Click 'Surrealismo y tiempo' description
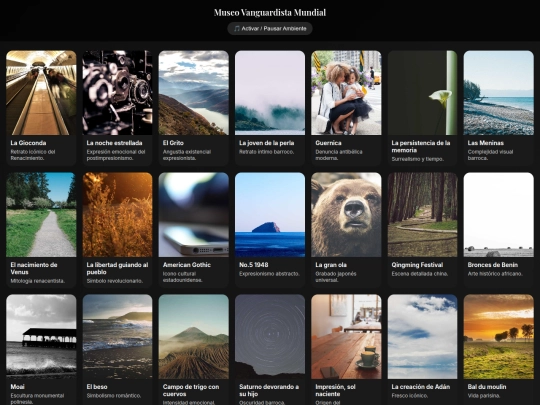Viewport: 540px width, 405px height. [418, 159]
